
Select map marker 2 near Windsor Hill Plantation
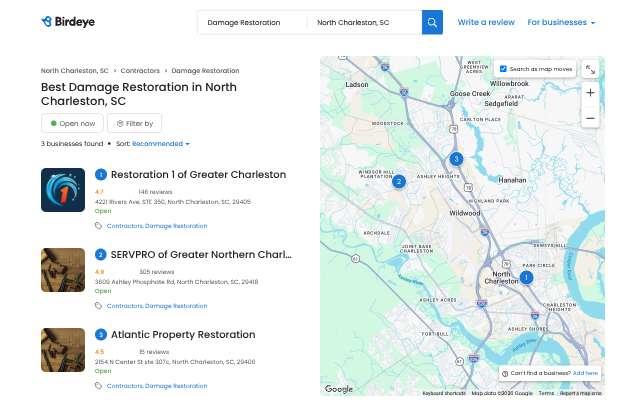point(399,181)
